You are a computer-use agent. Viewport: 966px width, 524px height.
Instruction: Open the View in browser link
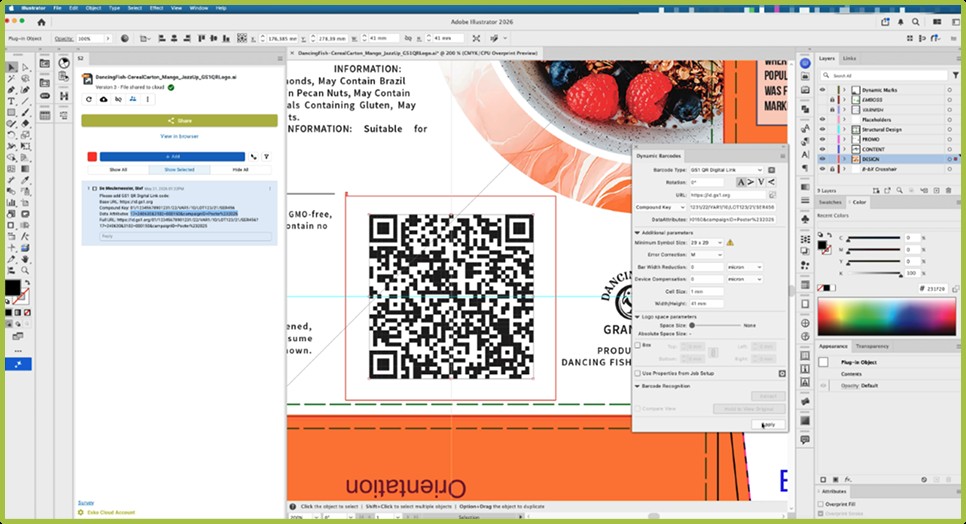click(179, 136)
